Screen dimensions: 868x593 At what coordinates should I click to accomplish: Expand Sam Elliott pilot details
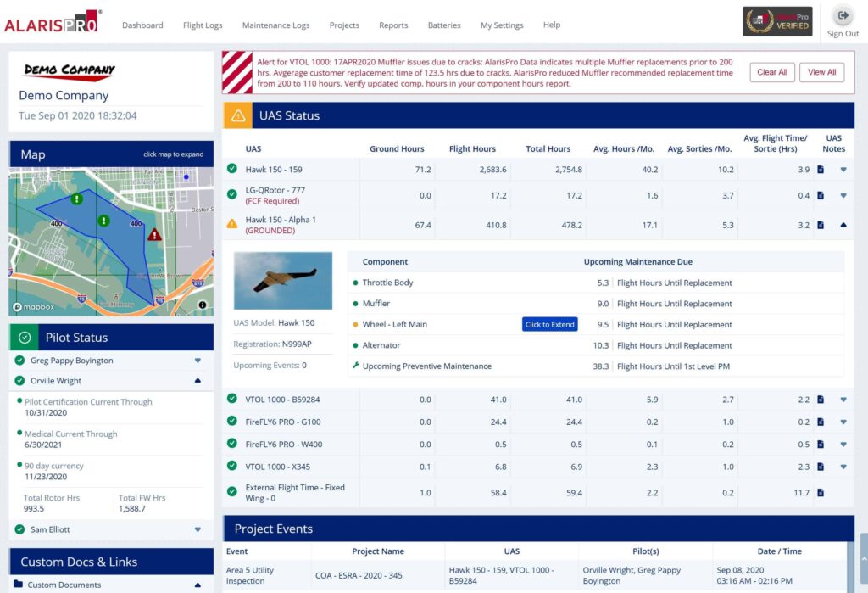[199, 528]
